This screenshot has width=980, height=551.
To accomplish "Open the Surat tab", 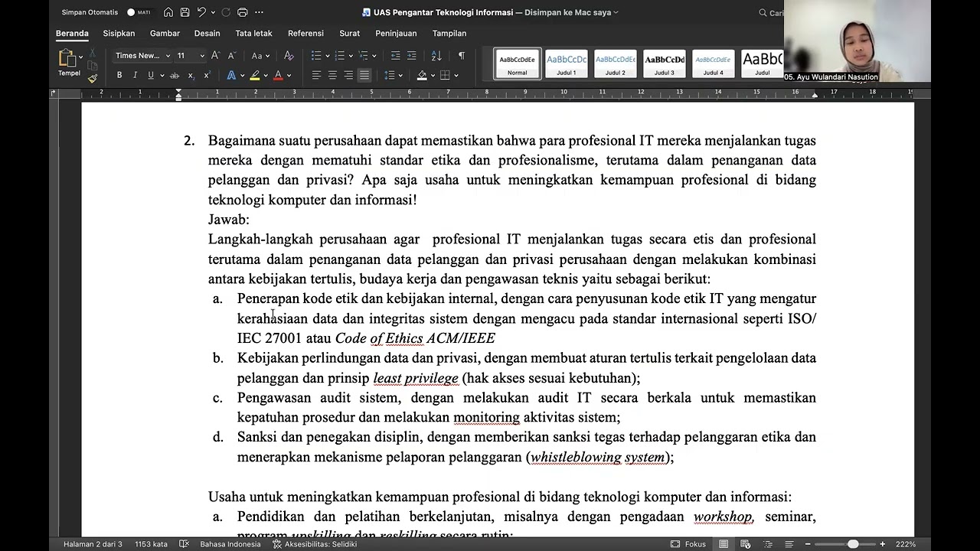I will coord(349,34).
